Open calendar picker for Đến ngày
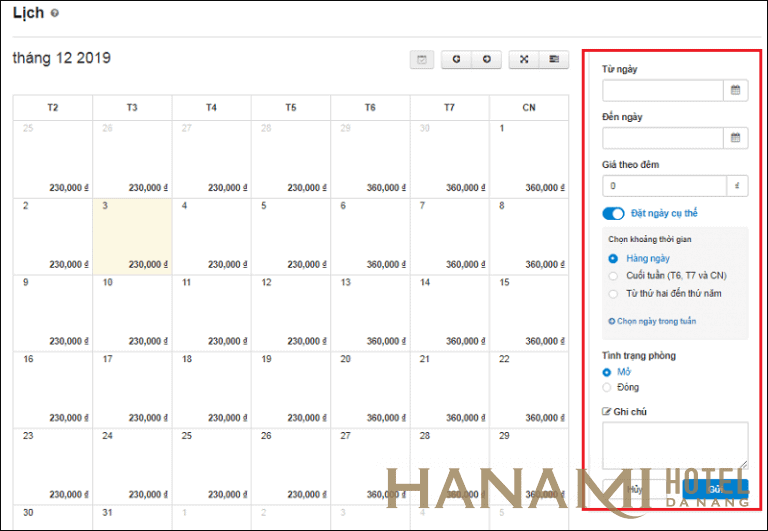768x531 pixels. 735,138
